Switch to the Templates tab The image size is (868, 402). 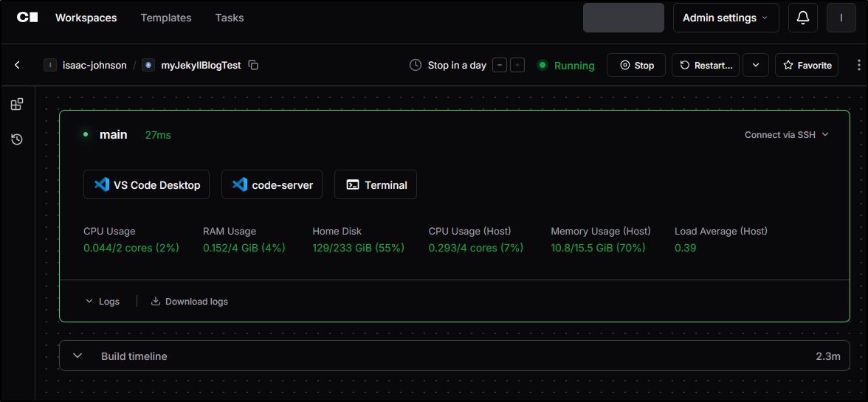coord(166,18)
